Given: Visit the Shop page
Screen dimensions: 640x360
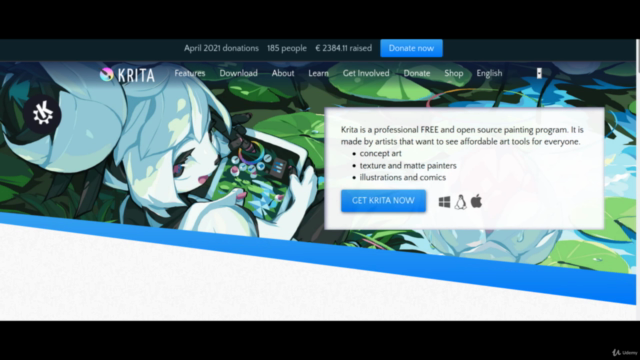Looking at the screenshot, I should pyautogui.click(x=453, y=73).
